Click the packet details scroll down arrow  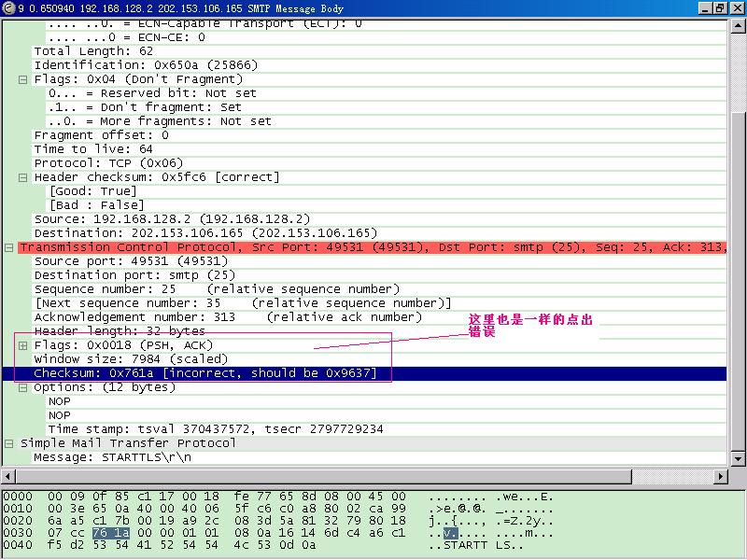737,458
